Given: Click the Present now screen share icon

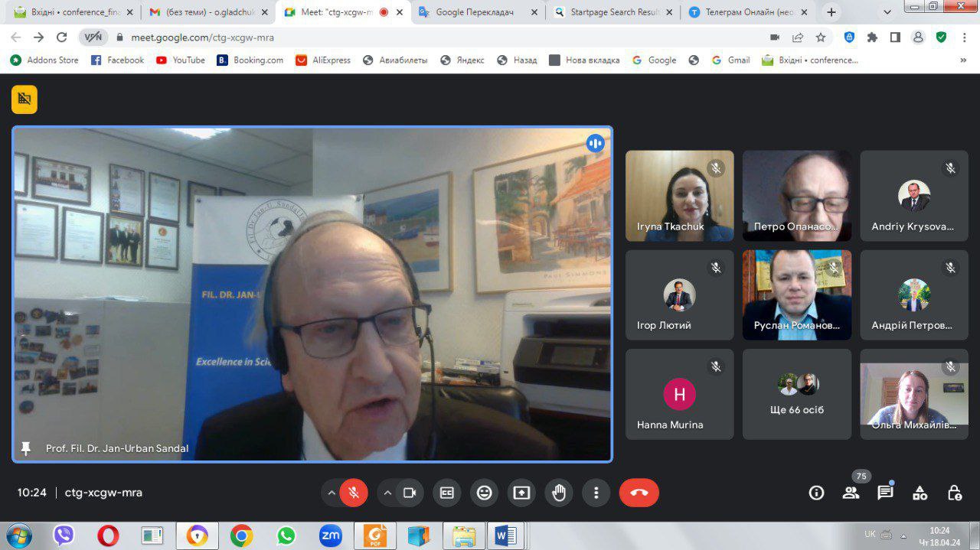Looking at the screenshot, I should tap(521, 493).
